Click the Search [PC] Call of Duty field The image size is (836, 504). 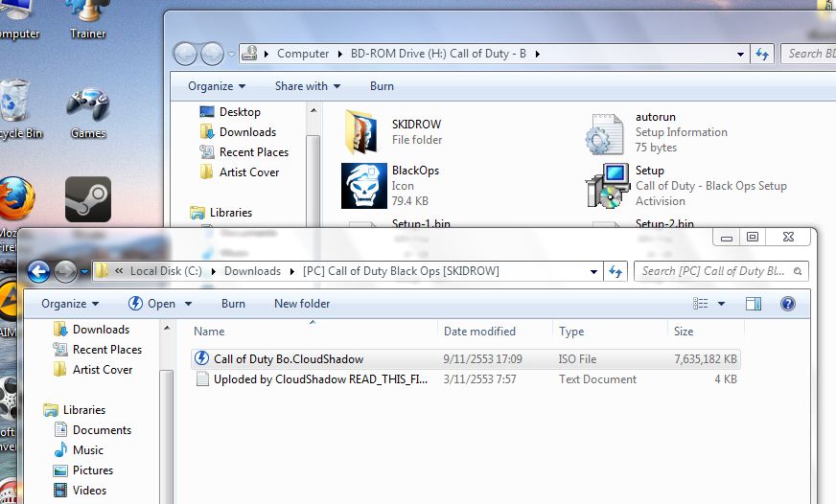tap(721, 271)
